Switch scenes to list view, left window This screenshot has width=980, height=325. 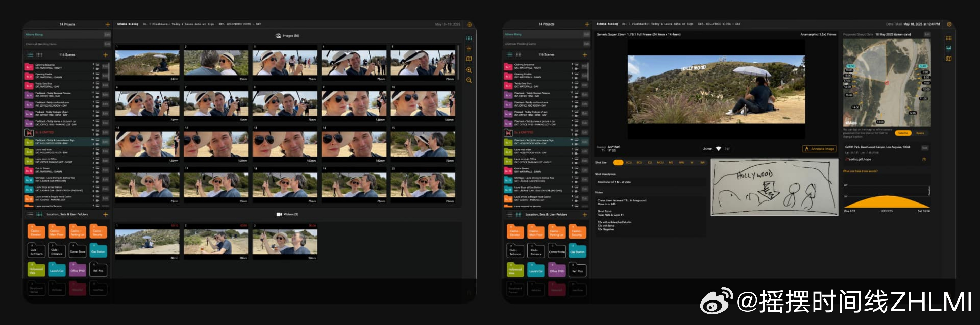coord(30,55)
